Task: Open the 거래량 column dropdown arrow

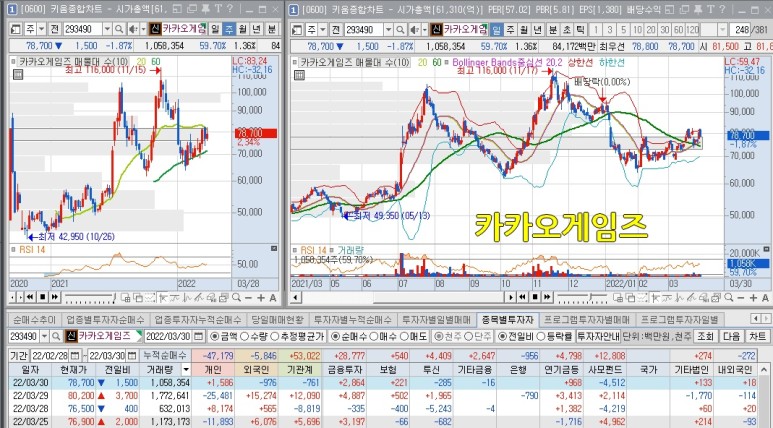Action: (185, 369)
